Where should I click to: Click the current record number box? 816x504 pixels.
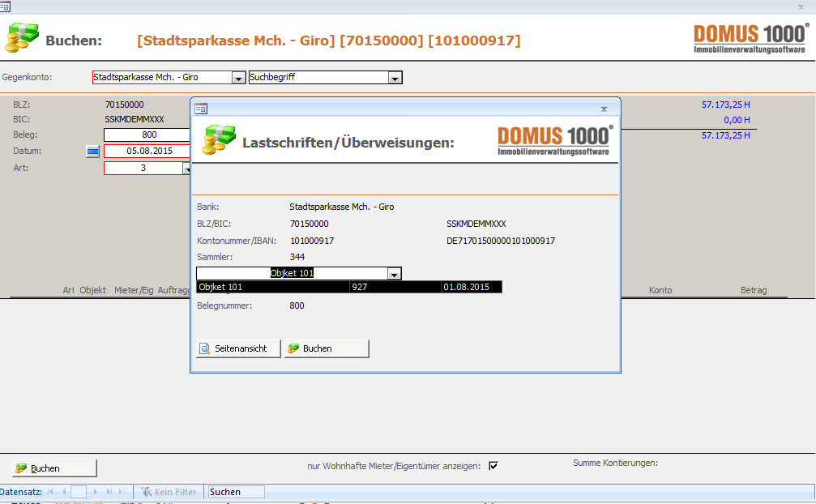pos(79,492)
